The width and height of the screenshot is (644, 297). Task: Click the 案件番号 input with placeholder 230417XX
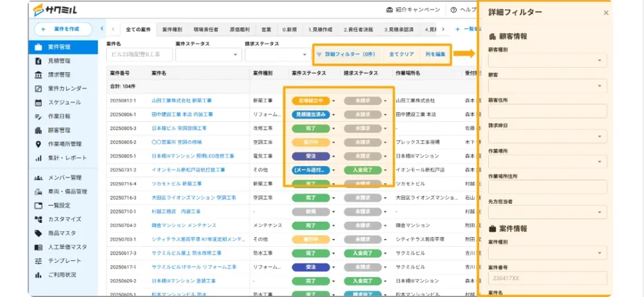[547, 278]
